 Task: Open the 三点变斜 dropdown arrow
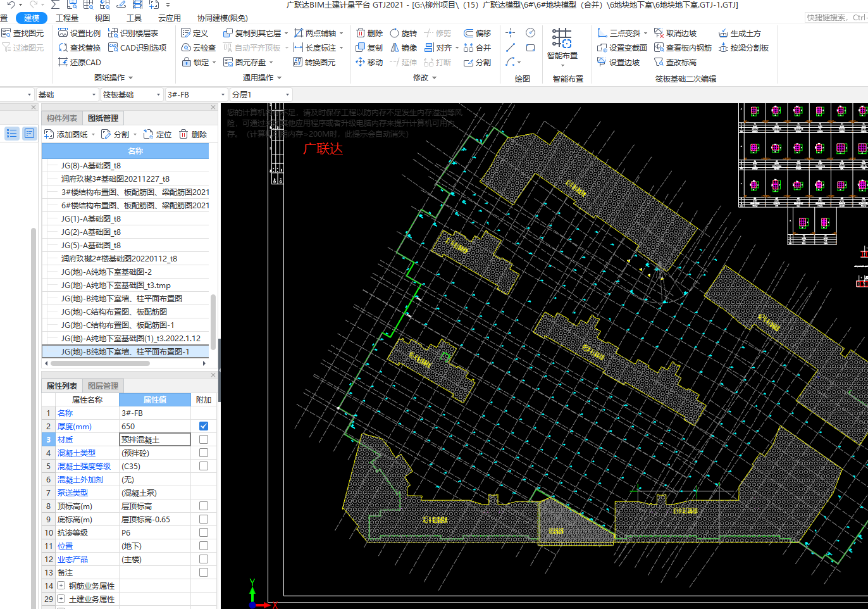pyautogui.click(x=645, y=34)
